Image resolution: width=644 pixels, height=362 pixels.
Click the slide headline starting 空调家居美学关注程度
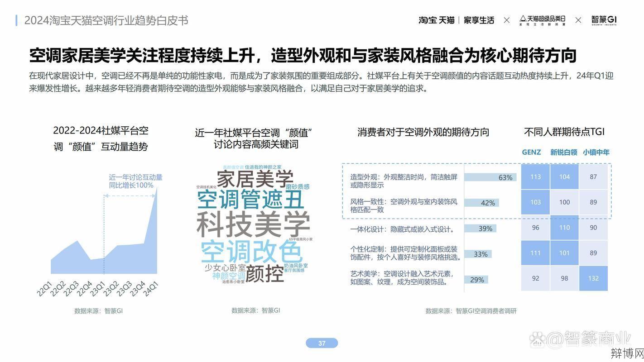pyautogui.click(x=303, y=55)
